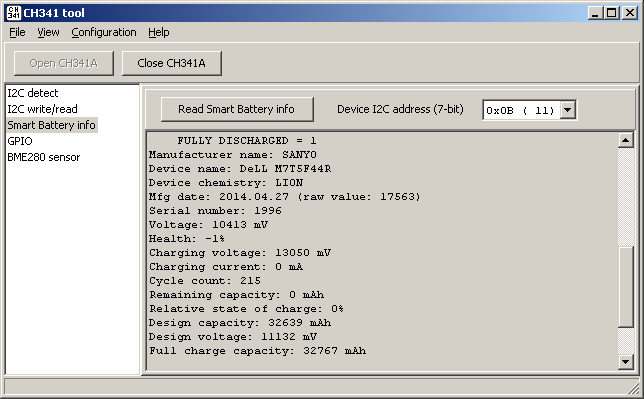Click the output panel scrollbar thumb
The image size is (644, 399).
pyautogui.click(x=626, y=287)
